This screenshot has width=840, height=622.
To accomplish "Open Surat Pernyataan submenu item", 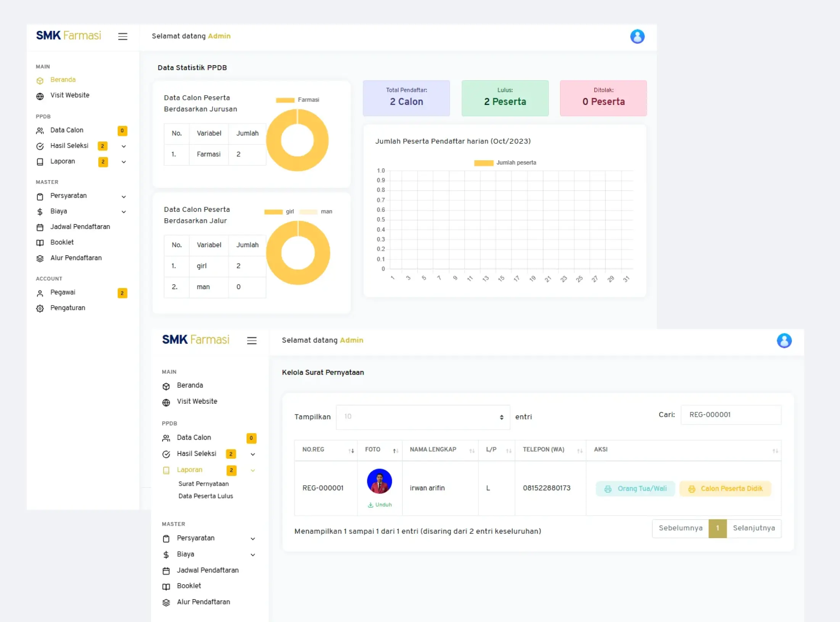I will pos(203,484).
